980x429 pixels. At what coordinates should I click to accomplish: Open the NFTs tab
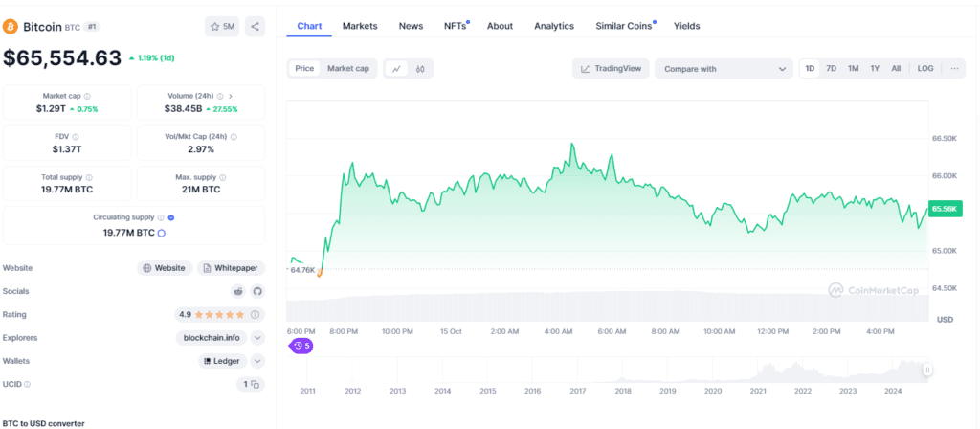click(456, 26)
